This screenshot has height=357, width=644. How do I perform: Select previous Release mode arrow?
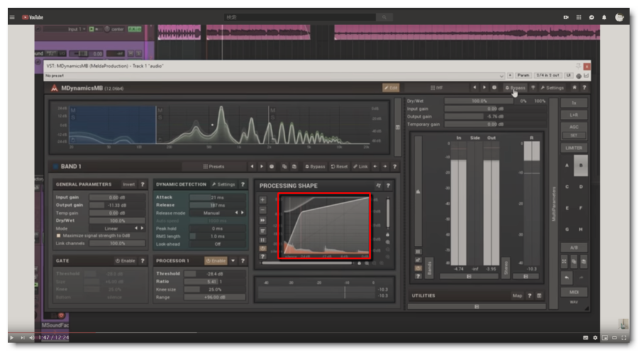tap(236, 212)
